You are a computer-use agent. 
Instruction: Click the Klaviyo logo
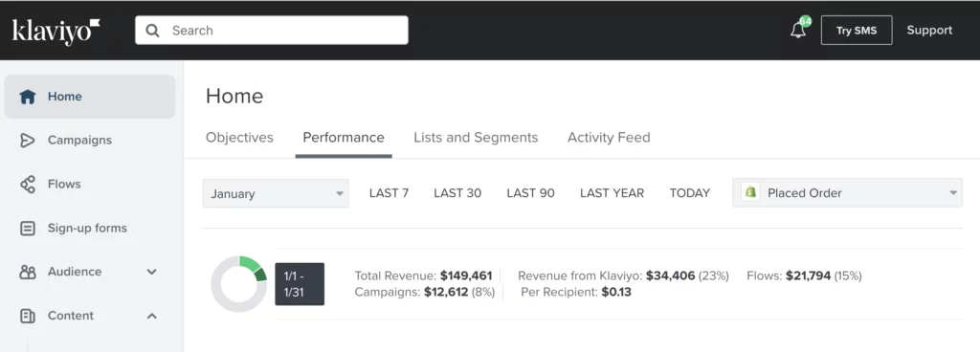pyautogui.click(x=56, y=31)
